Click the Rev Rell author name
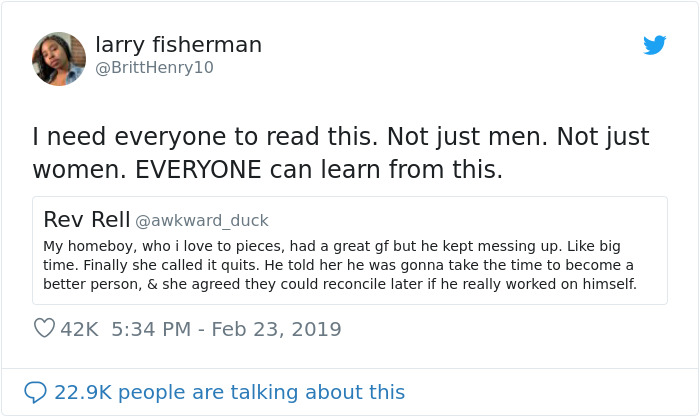Viewport: 700px width, 417px height. click(x=86, y=219)
